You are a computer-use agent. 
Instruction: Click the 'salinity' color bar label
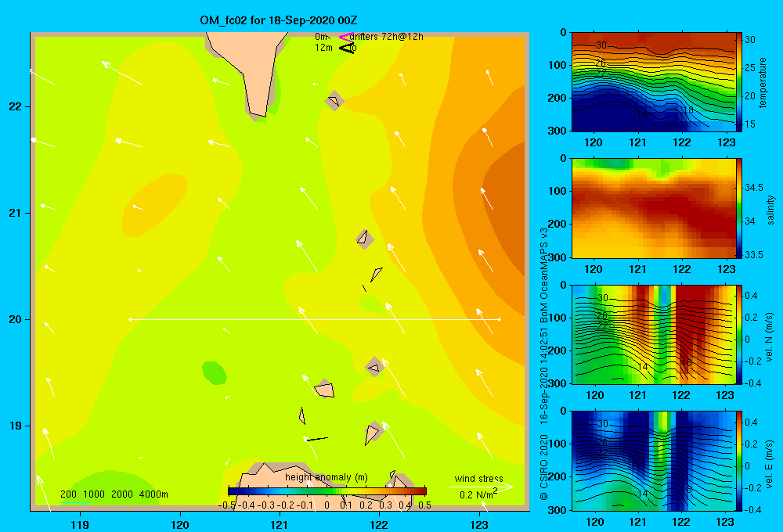coord(770,210)
